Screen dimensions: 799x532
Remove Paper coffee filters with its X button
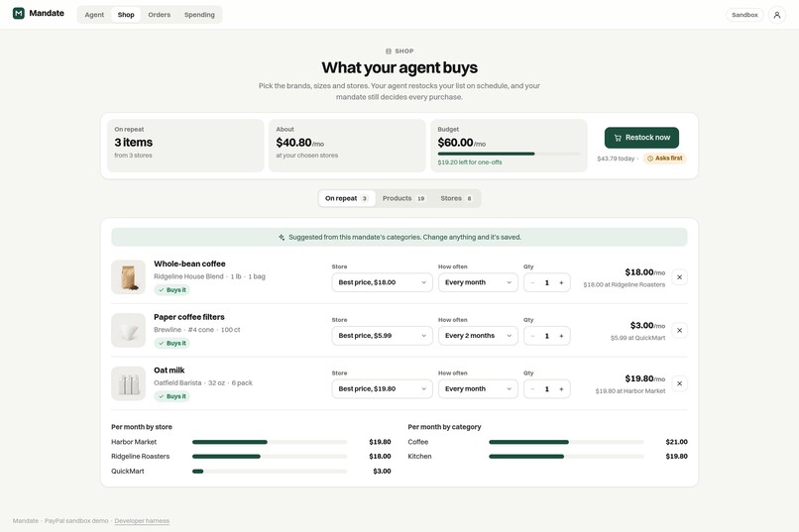click(x=679, y=331)
